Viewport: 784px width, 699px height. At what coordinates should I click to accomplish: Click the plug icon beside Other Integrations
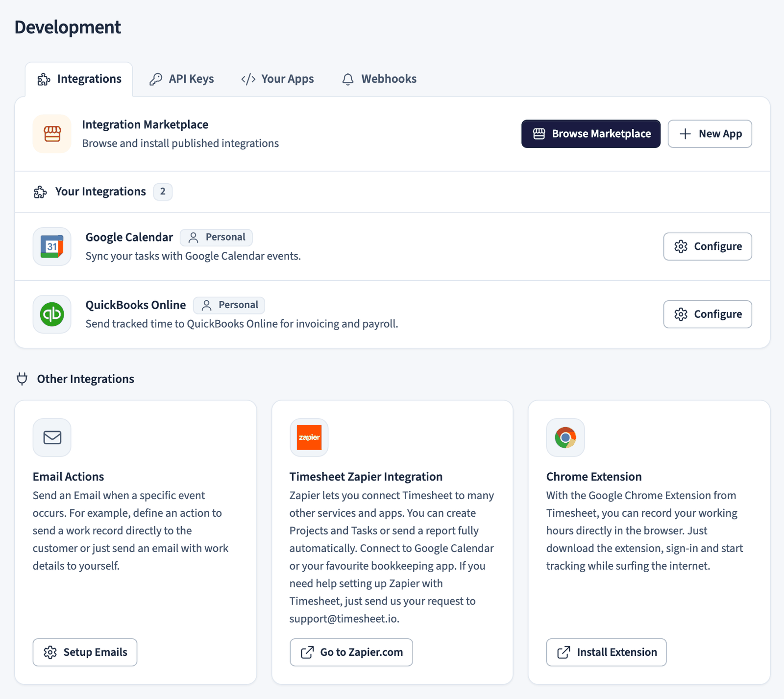22,379
